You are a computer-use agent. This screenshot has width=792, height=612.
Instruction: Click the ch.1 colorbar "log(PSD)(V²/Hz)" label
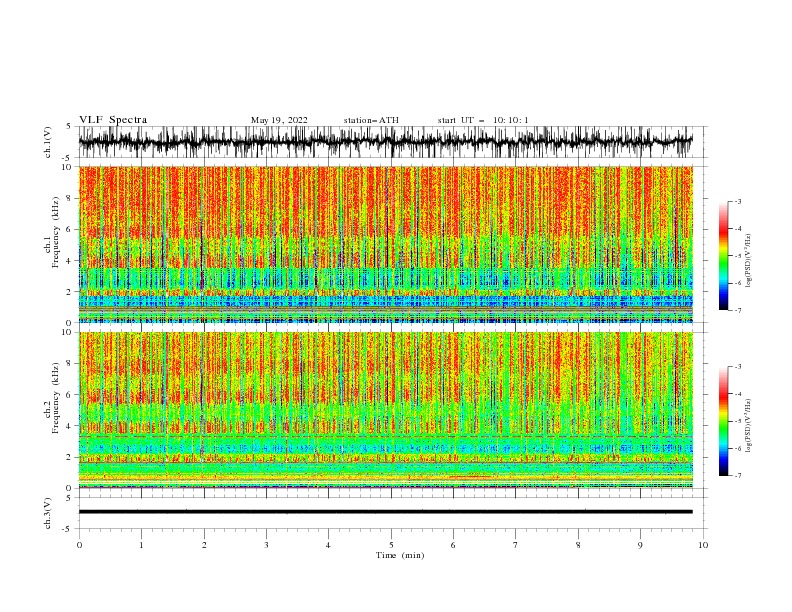pos(748,261)
